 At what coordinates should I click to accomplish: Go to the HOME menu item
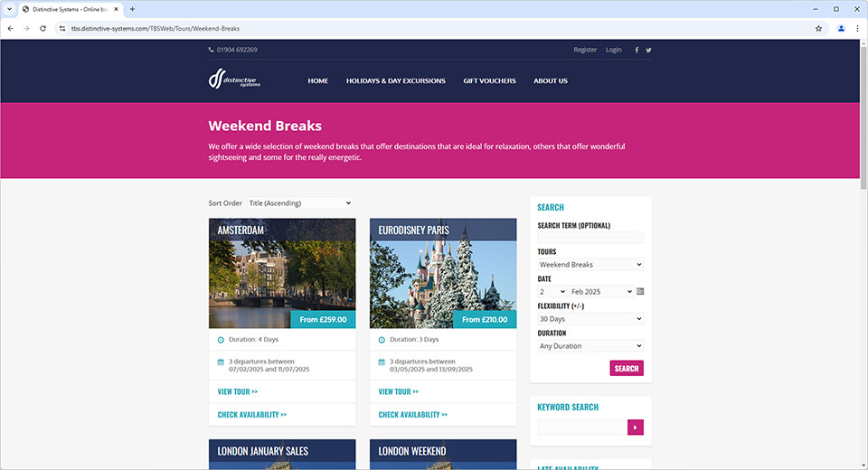click(x=317, y=80)
